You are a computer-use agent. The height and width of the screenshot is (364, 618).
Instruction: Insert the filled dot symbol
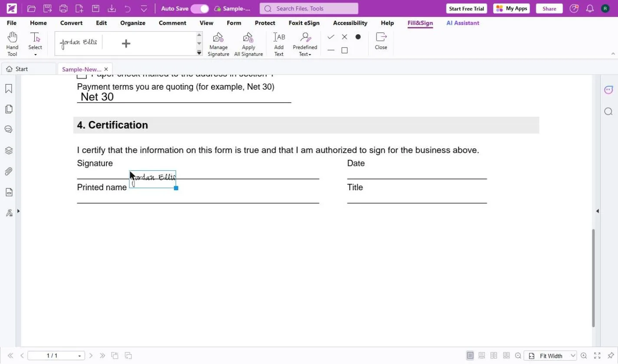tap(358, 37)
